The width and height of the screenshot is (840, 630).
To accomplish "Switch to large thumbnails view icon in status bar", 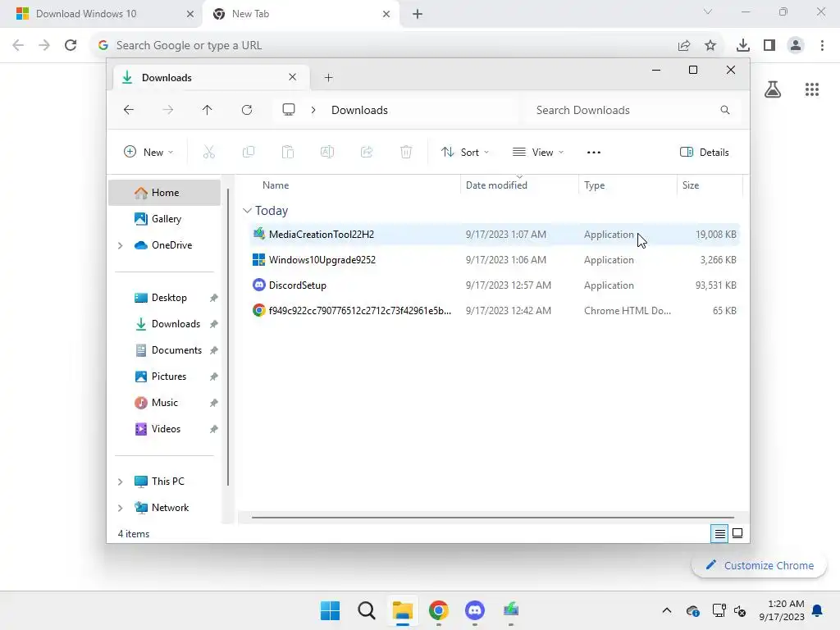I will 737,533.
